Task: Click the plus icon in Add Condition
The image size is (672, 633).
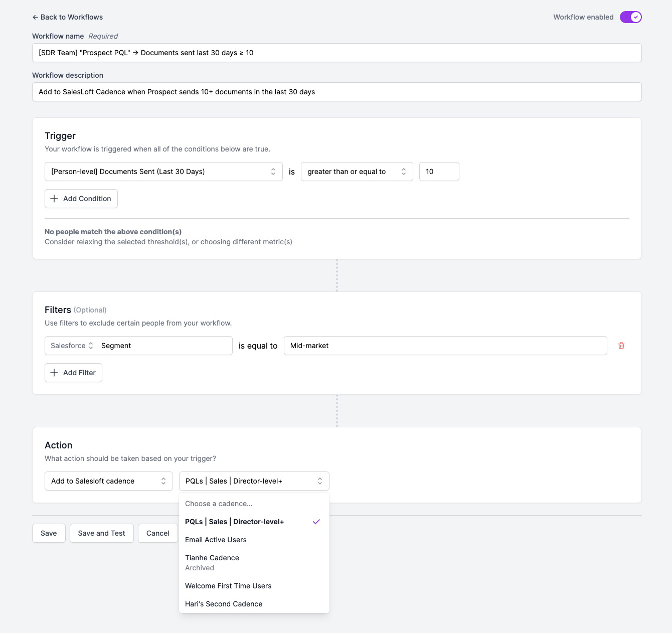Action: [x=54, y=199]
